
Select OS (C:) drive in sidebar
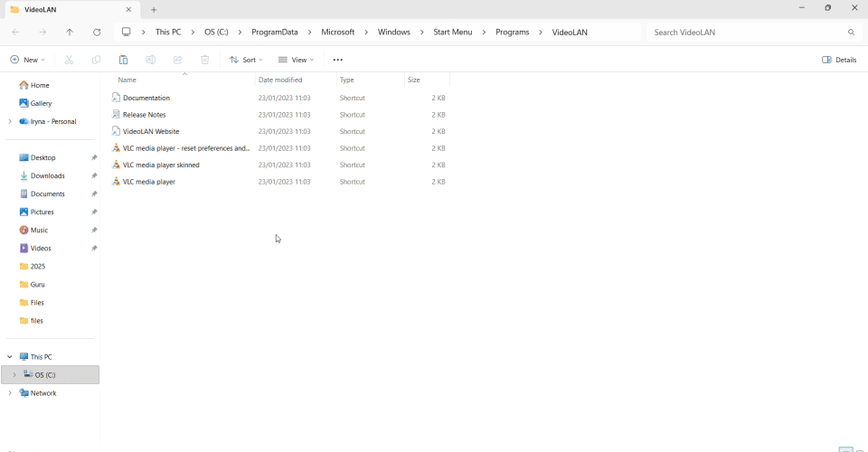pos(51,374)
